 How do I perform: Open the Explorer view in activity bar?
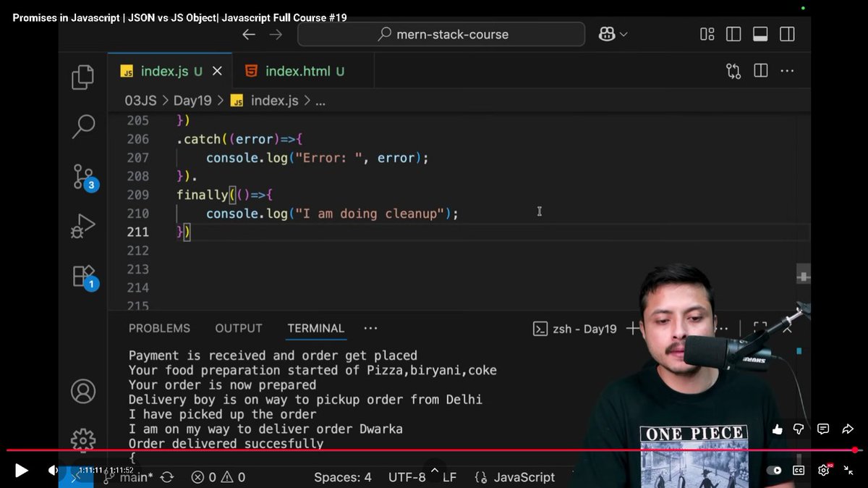coord(83,77)
